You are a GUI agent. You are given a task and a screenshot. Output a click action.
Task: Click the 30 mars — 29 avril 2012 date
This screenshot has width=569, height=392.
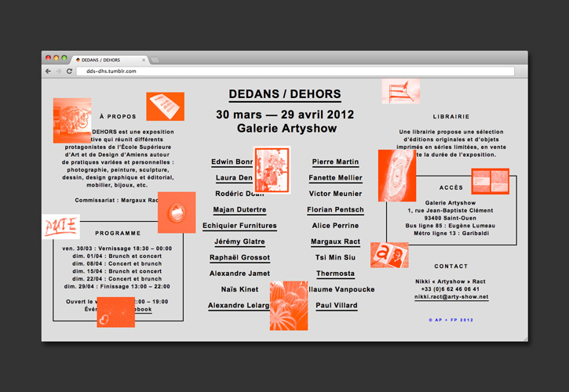tap(285, 114)
